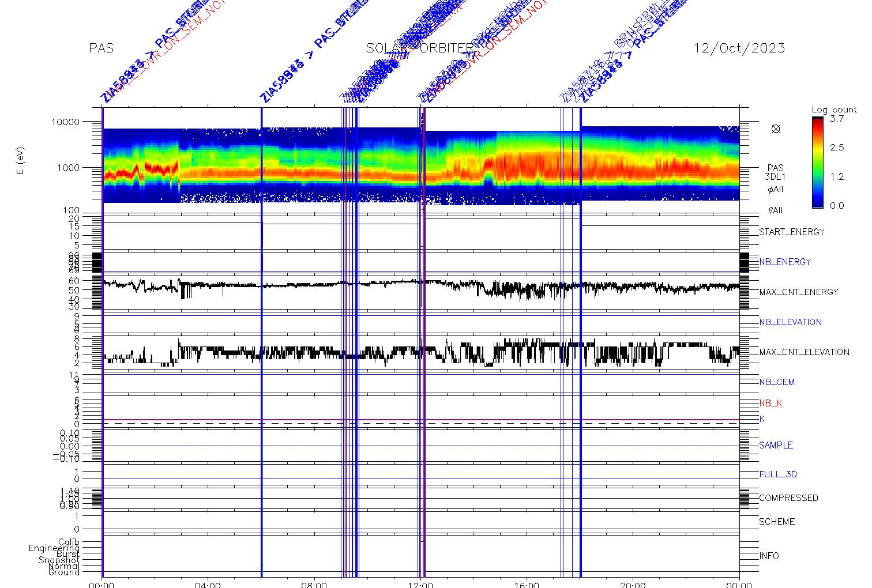
Task: Click the 12:00 time axis label
Action: (420, 585)
